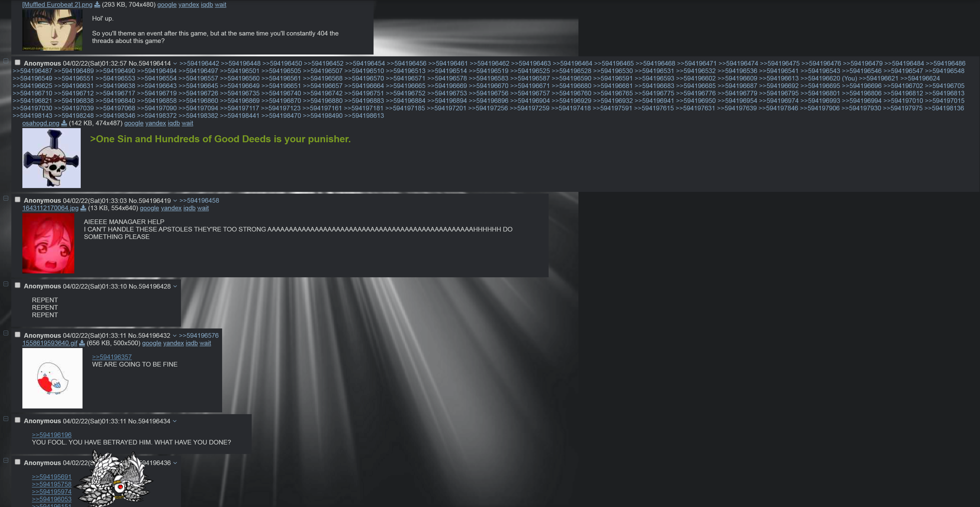Follow the quote link >>594196053

[x=52, y=499]
